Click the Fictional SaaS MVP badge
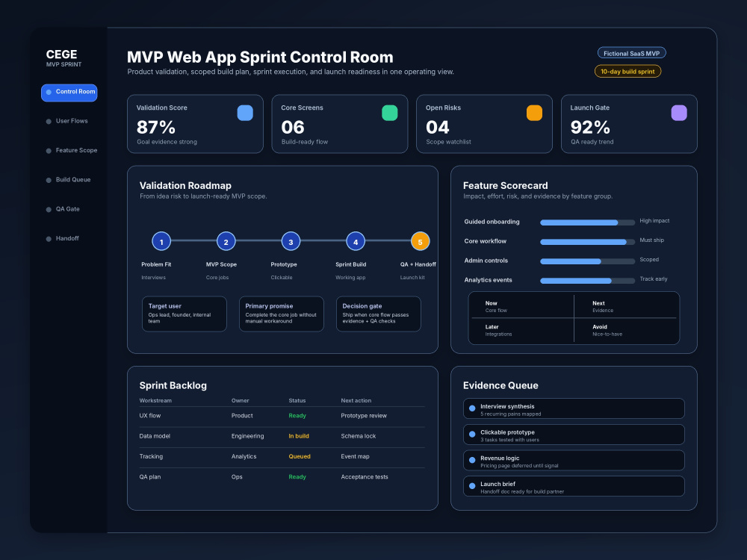 631,53
